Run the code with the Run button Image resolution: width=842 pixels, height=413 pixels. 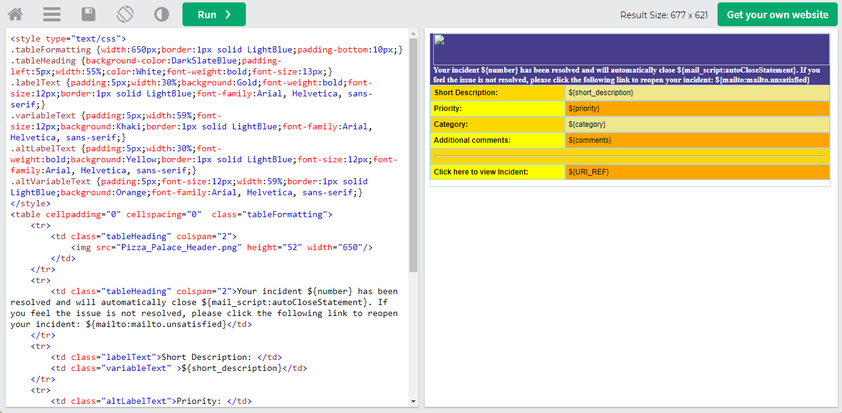point(214,15)
